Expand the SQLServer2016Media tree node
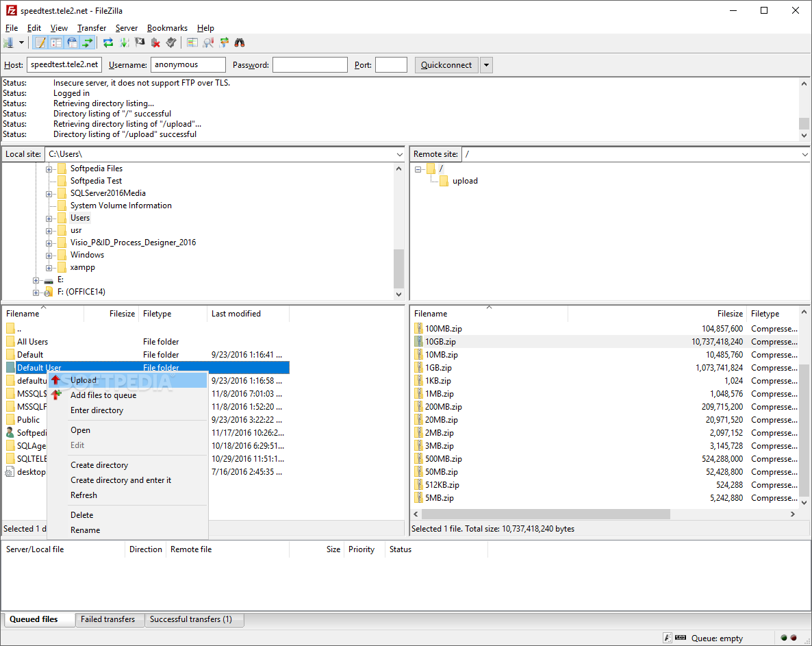 49,194
